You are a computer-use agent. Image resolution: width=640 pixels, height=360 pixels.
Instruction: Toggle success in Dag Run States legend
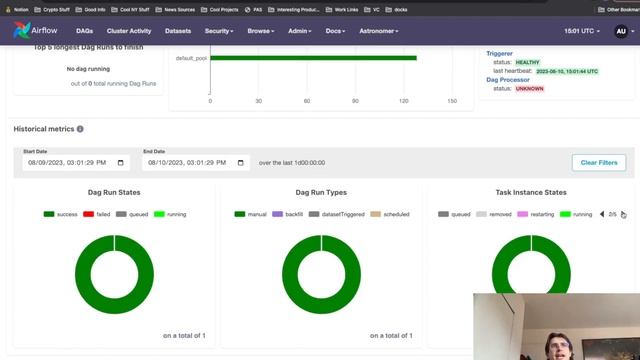pos(60,214)
